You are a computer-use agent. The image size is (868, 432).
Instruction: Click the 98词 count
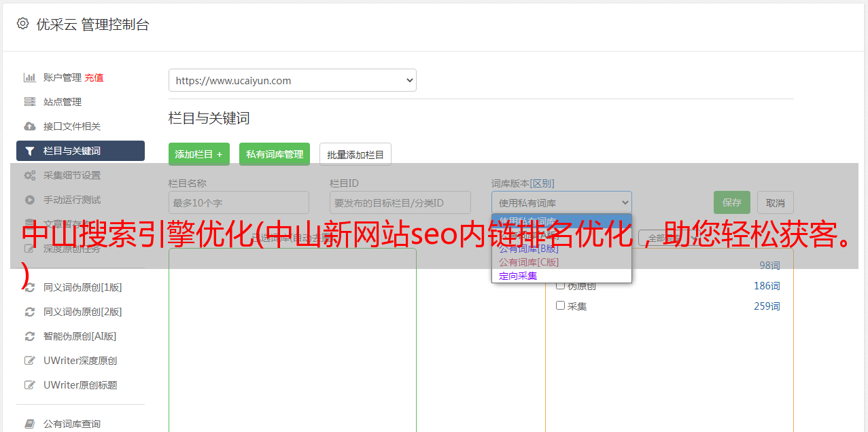pyautogui.click(x=769, y=266)
